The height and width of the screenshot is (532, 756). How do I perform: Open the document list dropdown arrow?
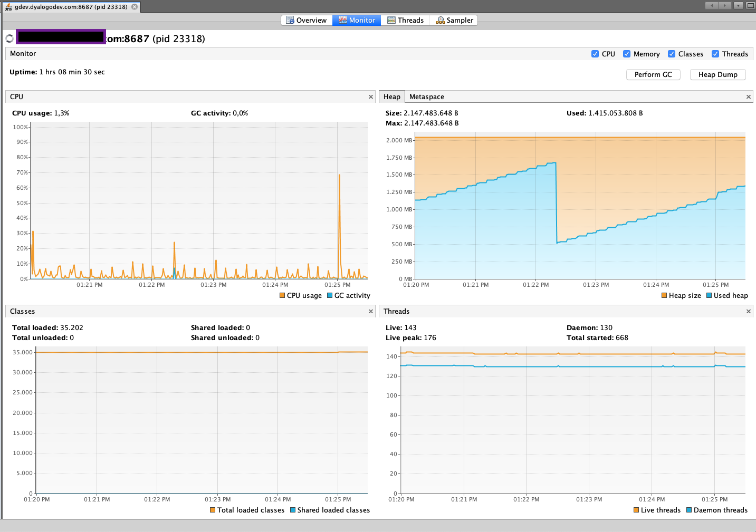point(739,5)
